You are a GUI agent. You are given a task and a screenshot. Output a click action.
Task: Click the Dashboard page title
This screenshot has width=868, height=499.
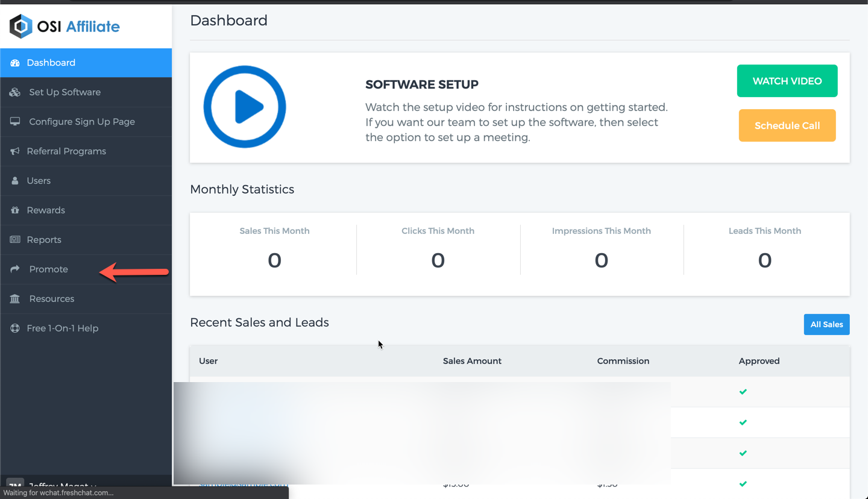pyautogui.click(x=229, y=20)
